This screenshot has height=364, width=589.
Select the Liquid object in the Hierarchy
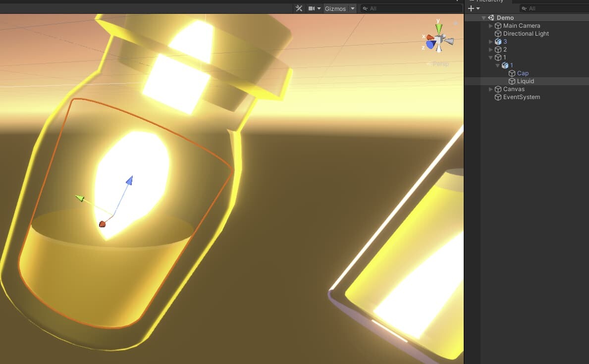[525, 81]
